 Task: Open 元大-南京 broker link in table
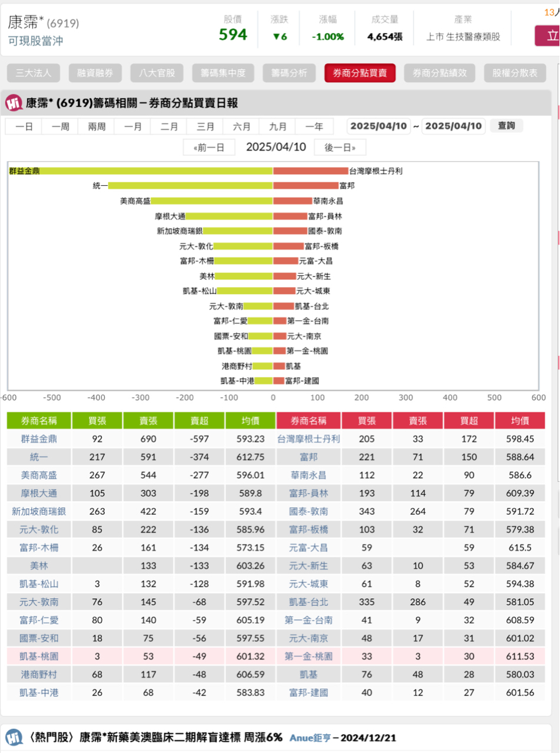308,638
